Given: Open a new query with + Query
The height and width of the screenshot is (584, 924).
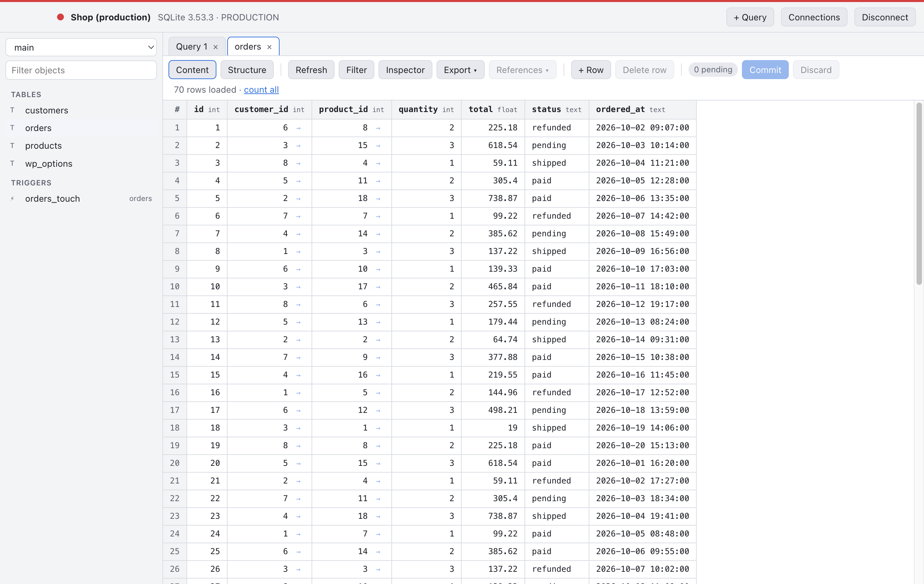Looking at the screenshot, I should [750, 17].
